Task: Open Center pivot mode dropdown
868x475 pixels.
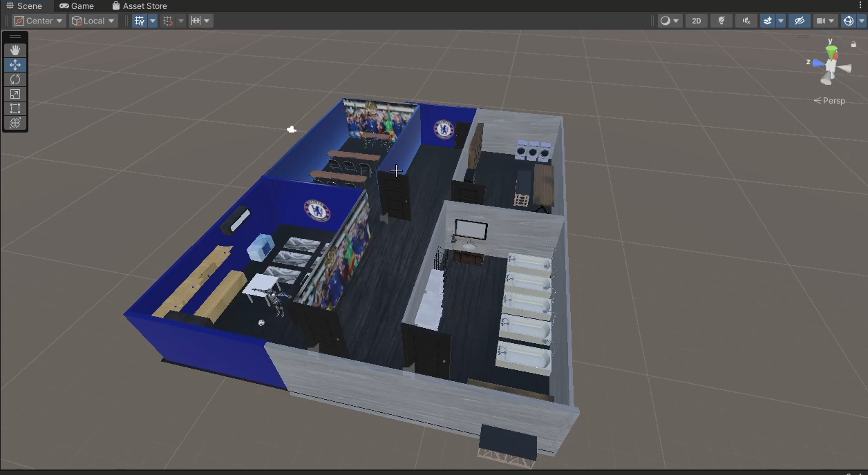Action: coord(39,21)
